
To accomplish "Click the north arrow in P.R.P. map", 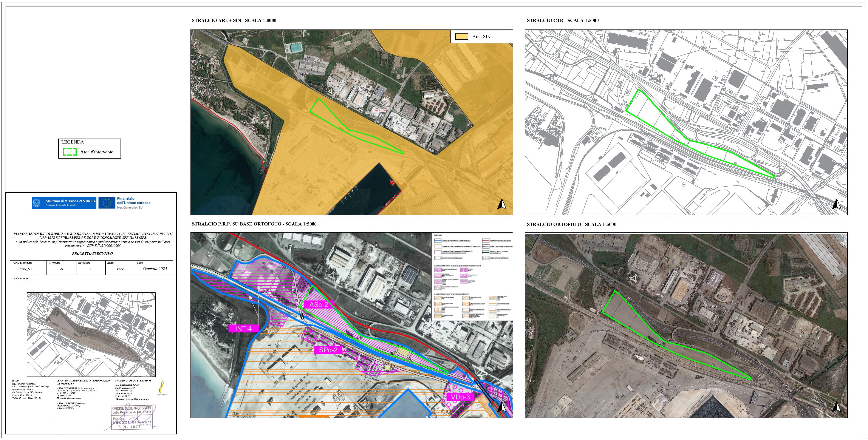I will tap(502, 407).
